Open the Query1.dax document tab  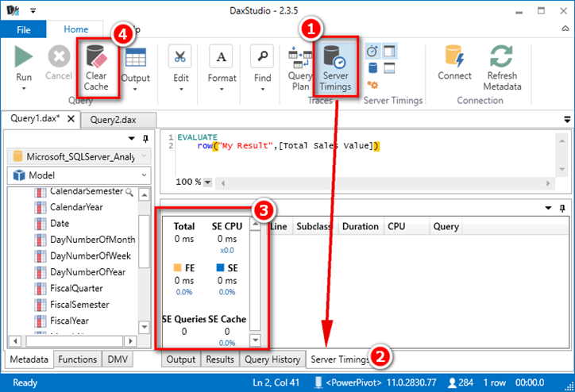point(35,119)
